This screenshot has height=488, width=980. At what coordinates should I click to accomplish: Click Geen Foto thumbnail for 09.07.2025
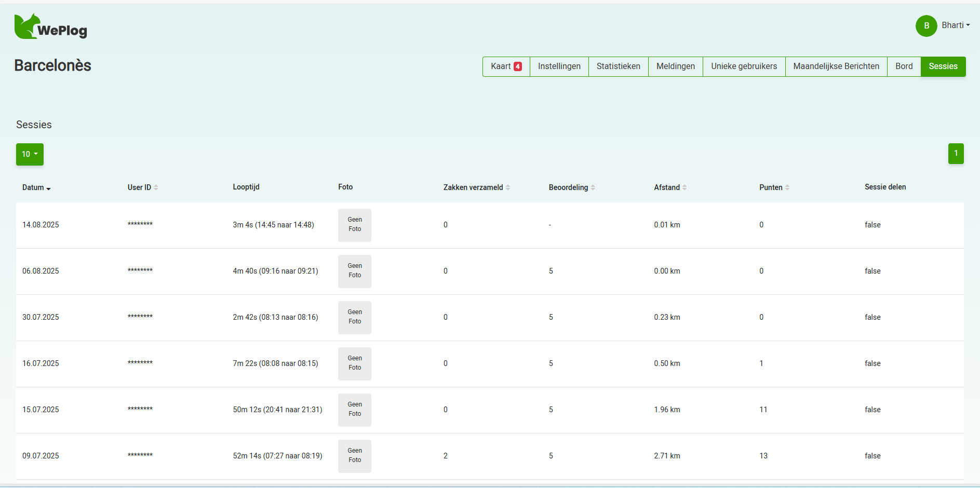point(355,456)
